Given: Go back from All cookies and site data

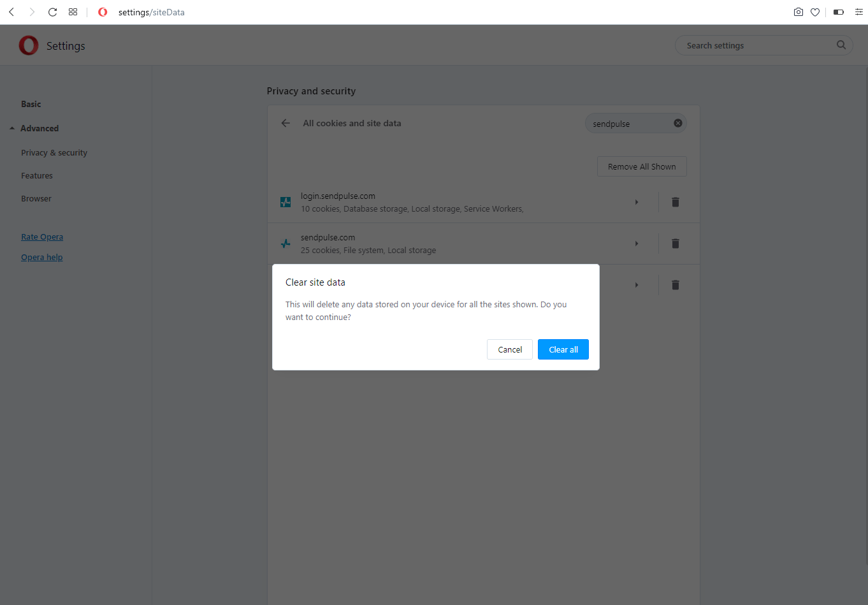Looking at the screenshot, I should coord(286,124).
